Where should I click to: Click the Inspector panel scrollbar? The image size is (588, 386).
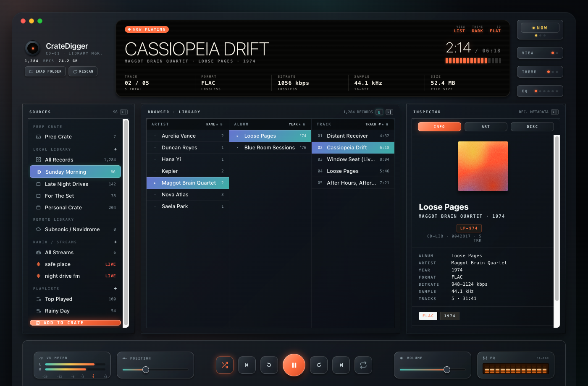557,218
